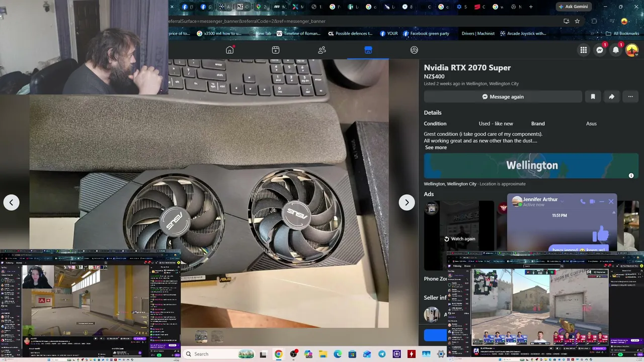Open the All Bookmarks folder

622,33
